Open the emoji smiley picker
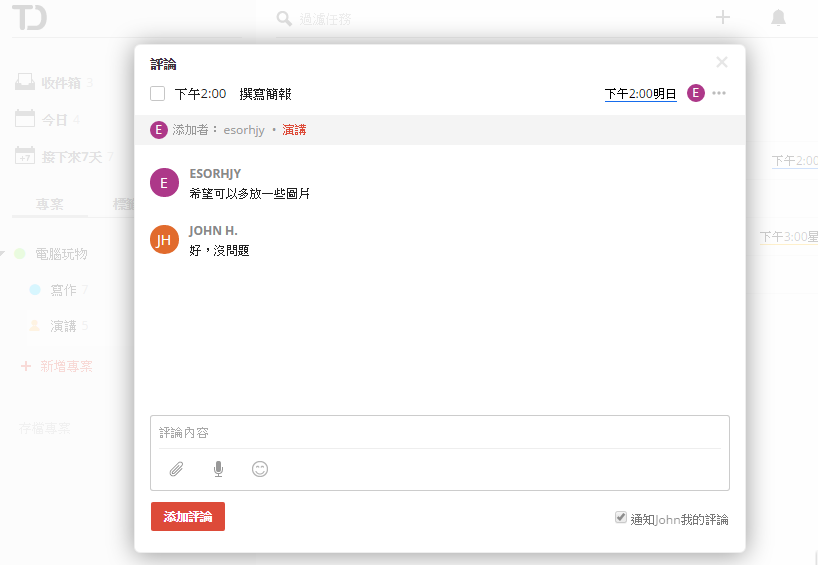The height and width of the screenshot is (565, 818). click(260, 469)
